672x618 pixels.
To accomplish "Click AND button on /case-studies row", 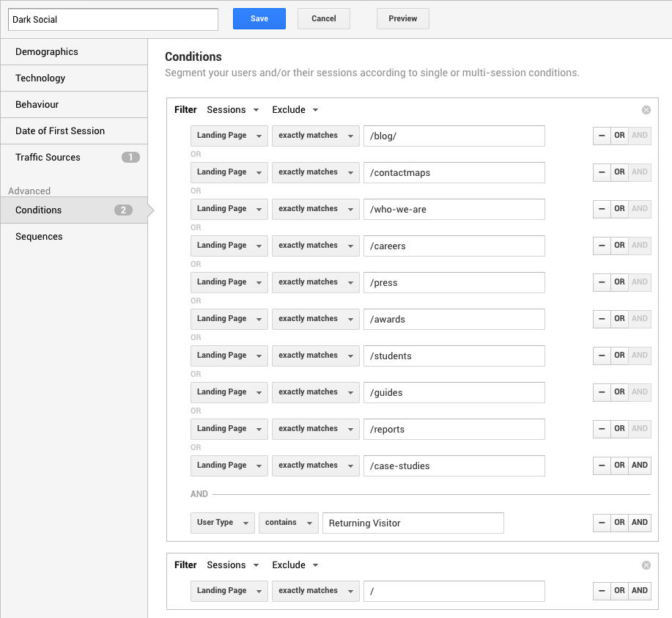I will click(x=639, y=466).
